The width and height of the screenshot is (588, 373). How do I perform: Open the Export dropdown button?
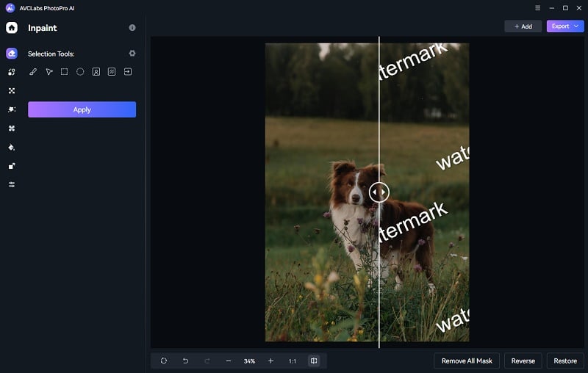(x=564, y=26)
